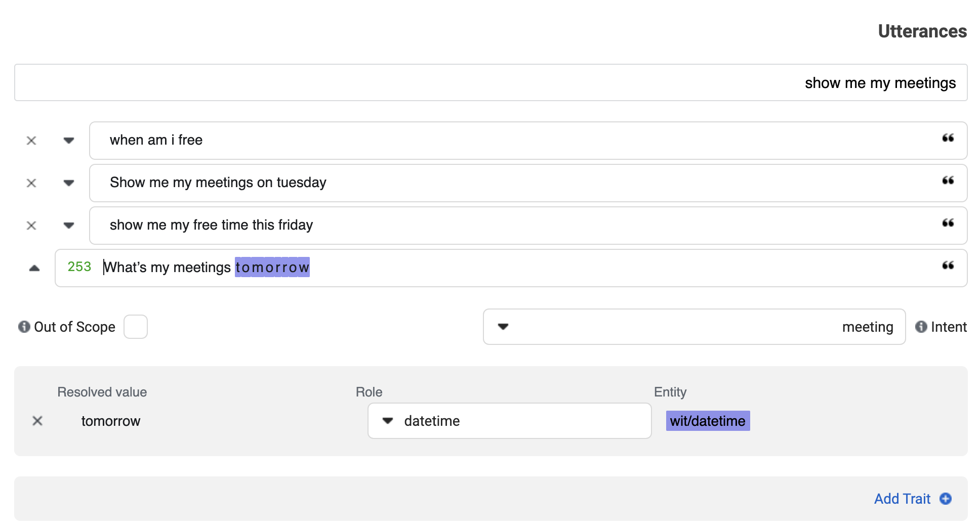
Task: Select the highlighted word 'tomorrow' in the utterance
Action: click(x=272, y=267)
